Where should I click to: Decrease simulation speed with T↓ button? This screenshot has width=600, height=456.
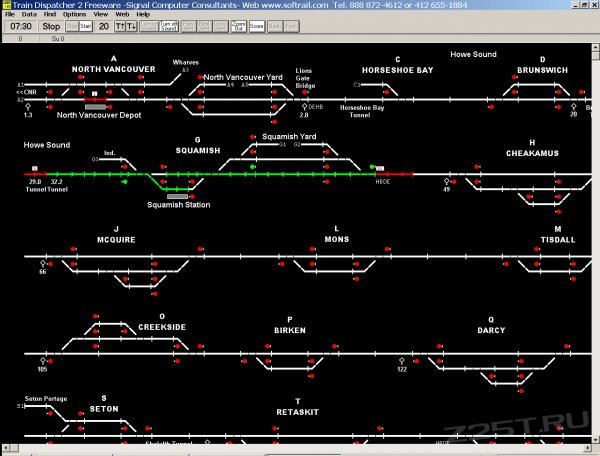pos(132,27)
